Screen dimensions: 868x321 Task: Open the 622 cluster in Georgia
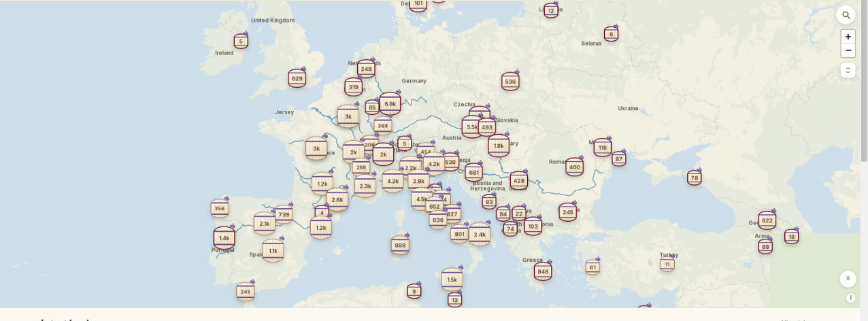[767, 220]
